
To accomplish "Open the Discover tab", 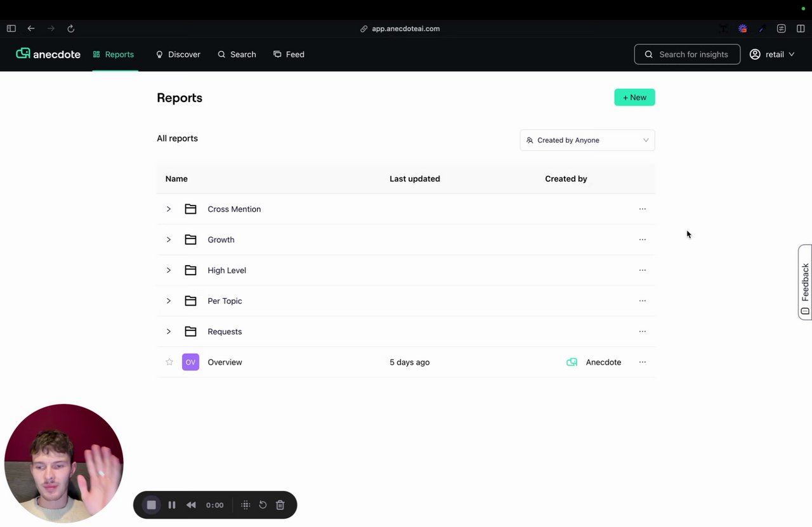I will pos(178,55).
